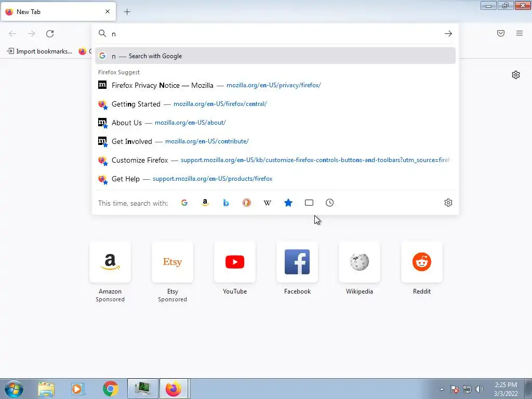Click the Reload page icon
This screenshot has height=399, width=532.
[x=50, y=34]
